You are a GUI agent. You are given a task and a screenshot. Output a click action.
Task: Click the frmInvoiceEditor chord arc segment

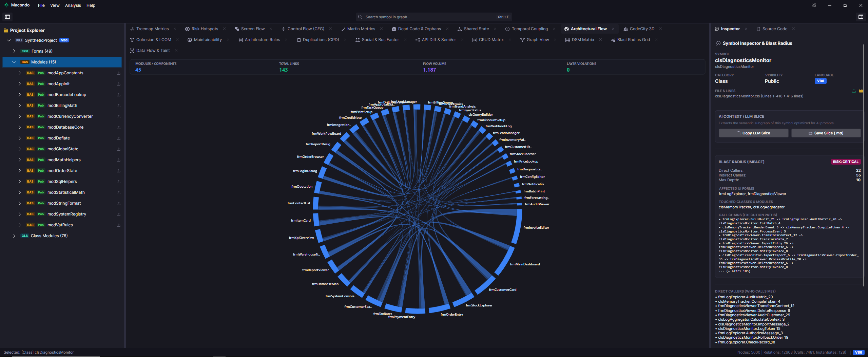(x=518, y=227)
